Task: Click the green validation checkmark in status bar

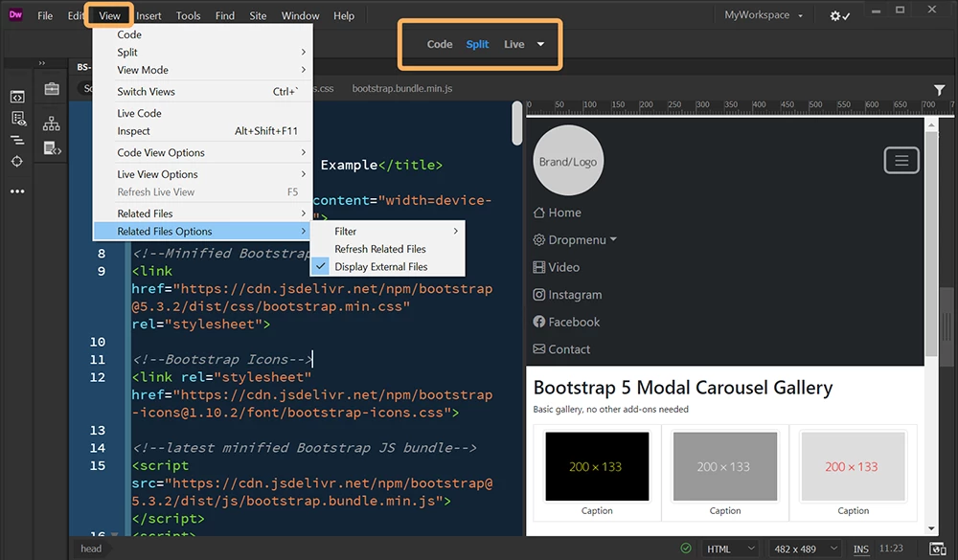Action: [686, 548]
